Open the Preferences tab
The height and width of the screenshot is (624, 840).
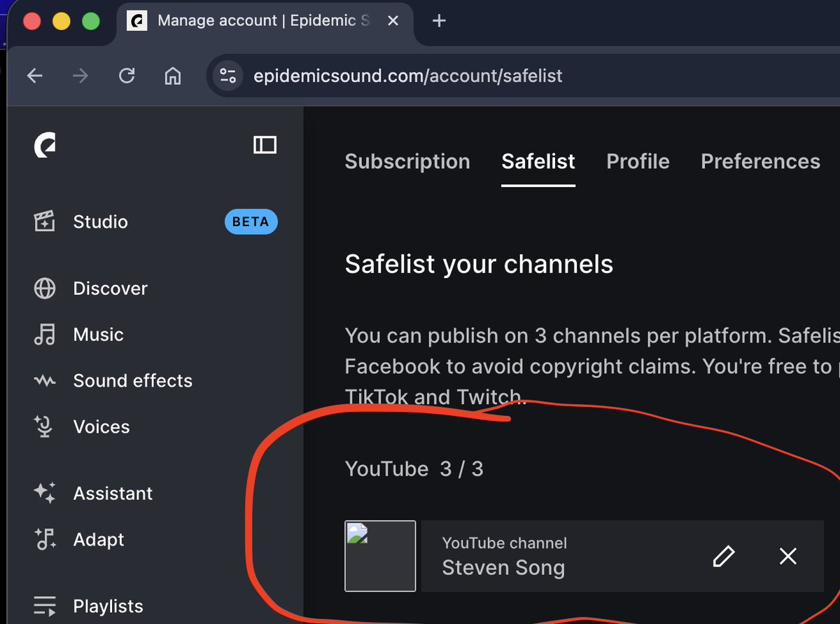point(760,162)
